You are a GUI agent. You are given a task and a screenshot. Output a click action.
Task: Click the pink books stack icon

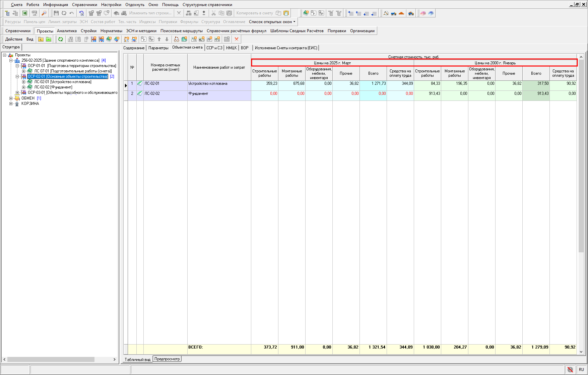tap(423, 13)
